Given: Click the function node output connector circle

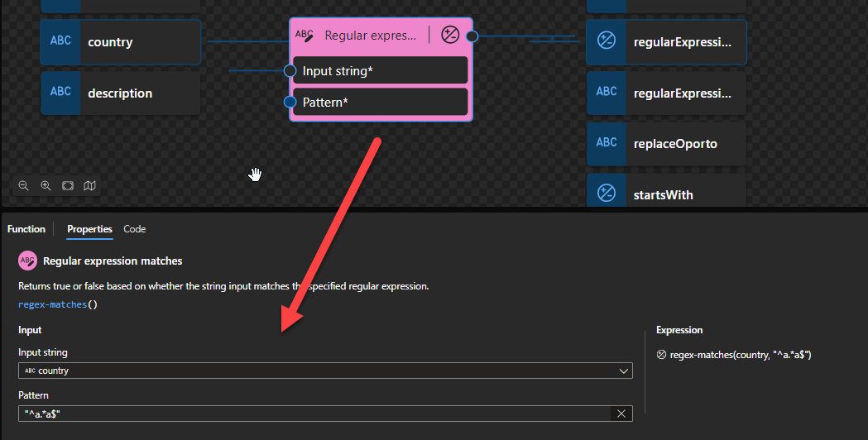Looking at the screenshot, I should click(472, 36).
